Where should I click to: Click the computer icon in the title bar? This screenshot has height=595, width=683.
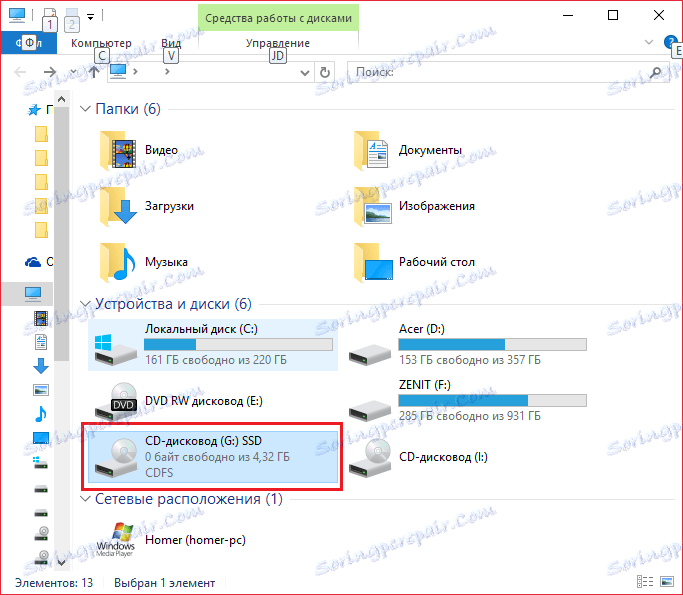pyautogui.click(x=17, y=15)
